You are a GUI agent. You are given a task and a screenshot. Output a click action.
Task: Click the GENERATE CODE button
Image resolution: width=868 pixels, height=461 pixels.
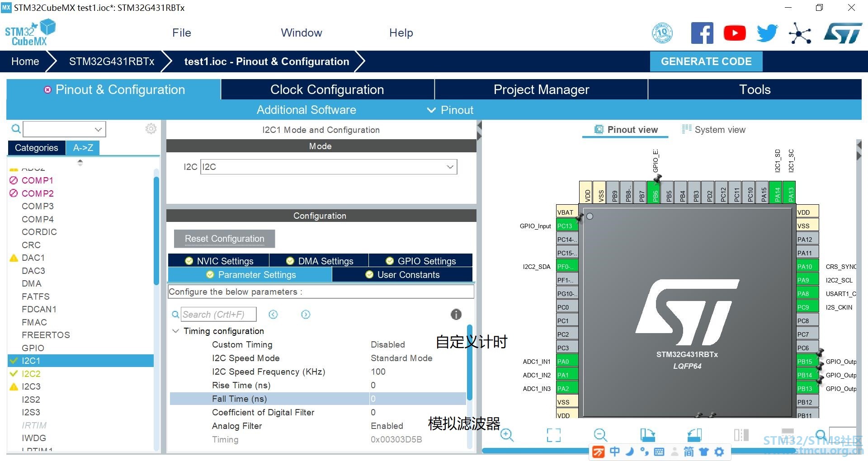(x=706, y=61)
